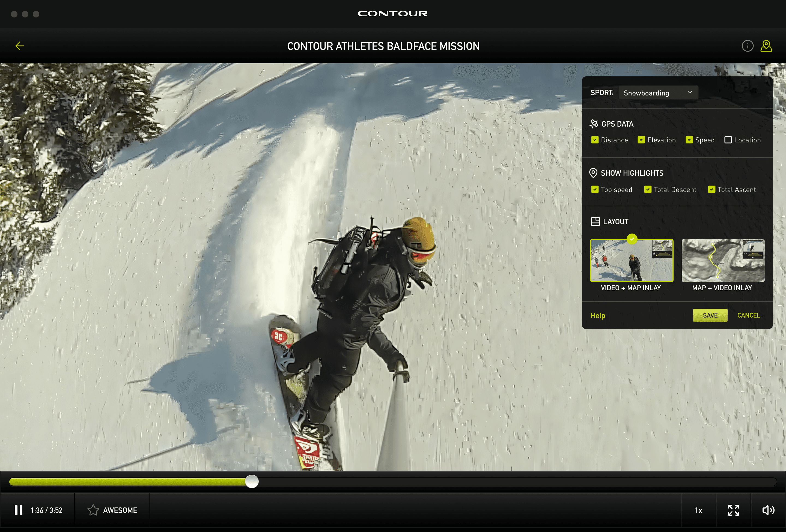Disable the Top speed highlight
Screen dimensions: 786x532
595,190
